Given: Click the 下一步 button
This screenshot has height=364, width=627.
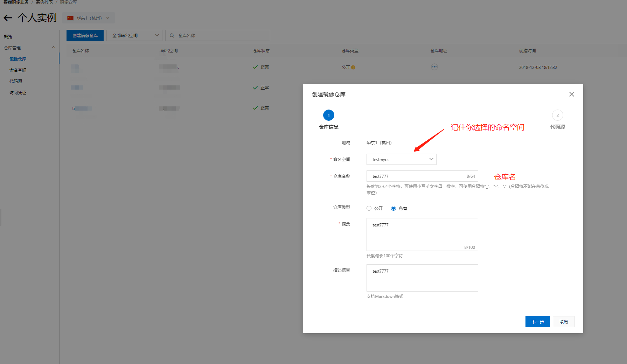Looking at the screenshot, I should point(538,322).
